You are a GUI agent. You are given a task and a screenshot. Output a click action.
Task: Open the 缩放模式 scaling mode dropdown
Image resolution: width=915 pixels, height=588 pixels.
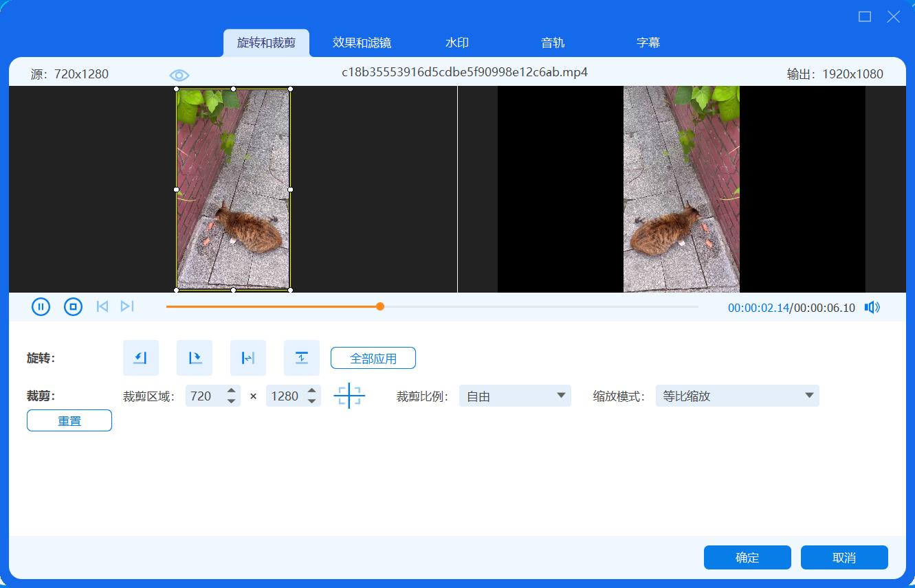point(736,396)
